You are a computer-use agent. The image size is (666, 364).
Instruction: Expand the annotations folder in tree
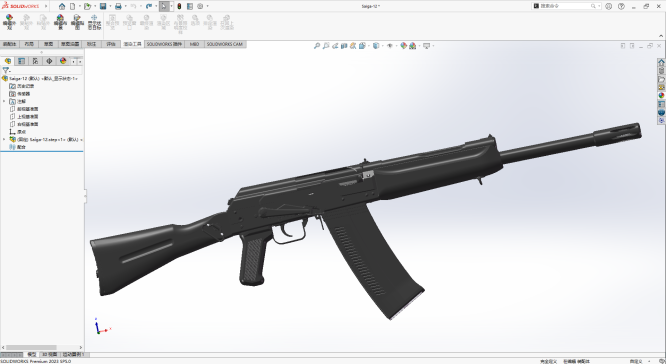pyautogui.click(x=4, y=102)
